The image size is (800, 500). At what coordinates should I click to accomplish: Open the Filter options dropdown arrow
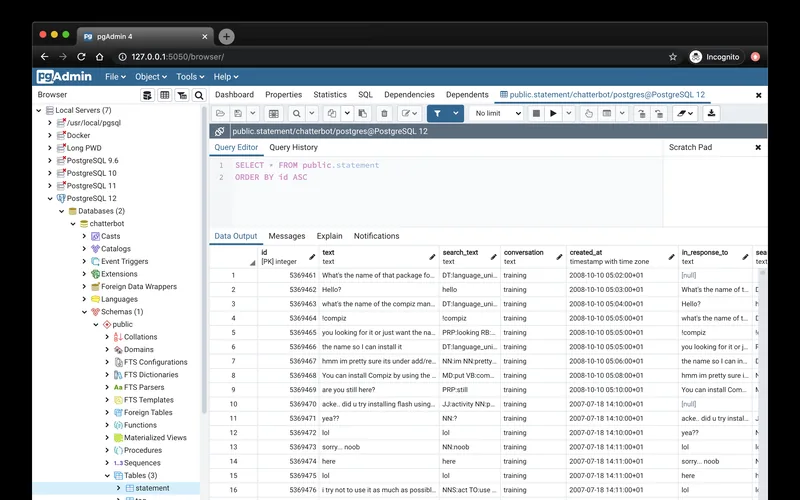tap(456, 113)
